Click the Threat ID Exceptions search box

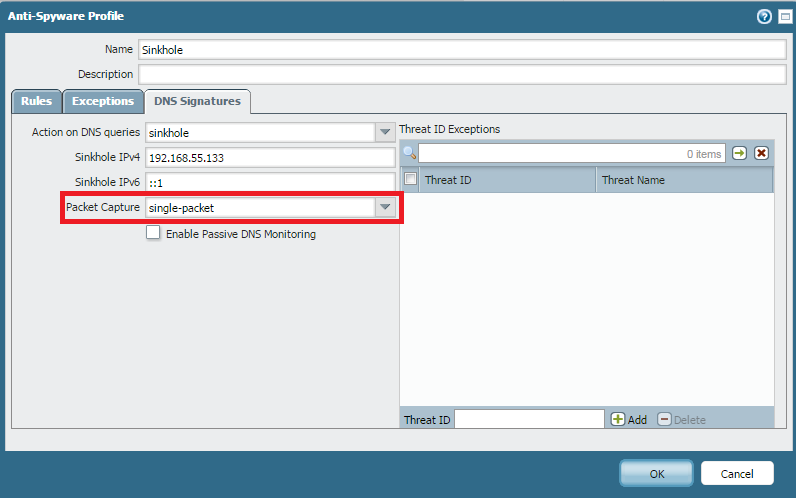click(x=572, y=153)
